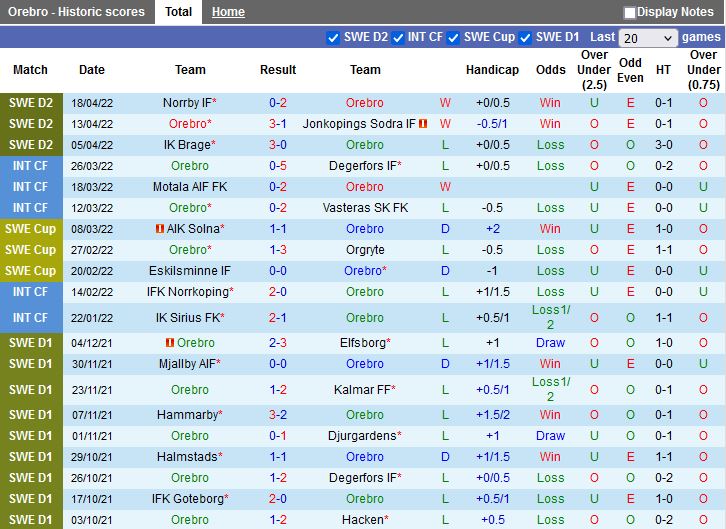Select the Total tab

178,12
